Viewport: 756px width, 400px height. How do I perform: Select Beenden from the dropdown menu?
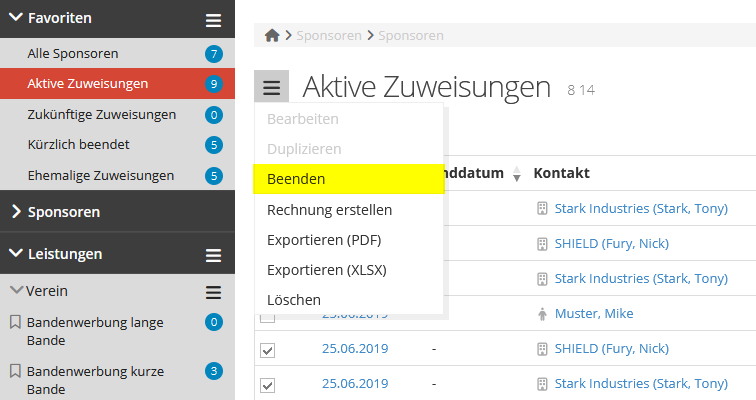[x=296, y=180]
